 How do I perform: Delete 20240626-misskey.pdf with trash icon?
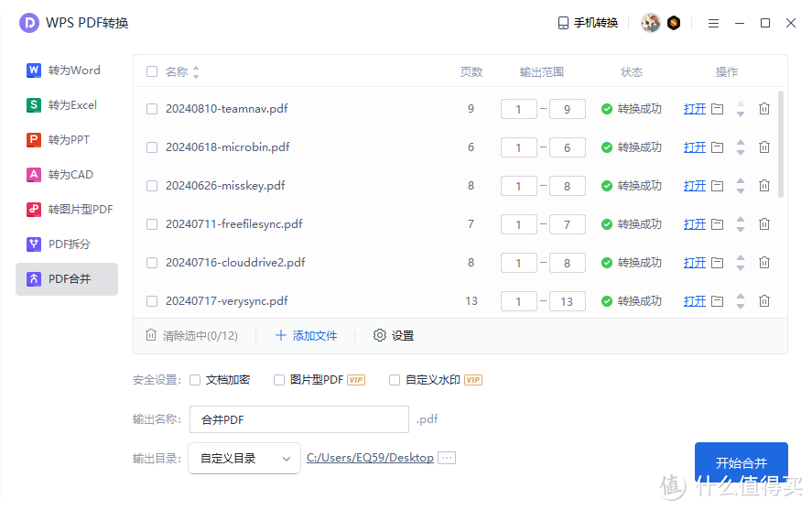(x=764, y=185)
